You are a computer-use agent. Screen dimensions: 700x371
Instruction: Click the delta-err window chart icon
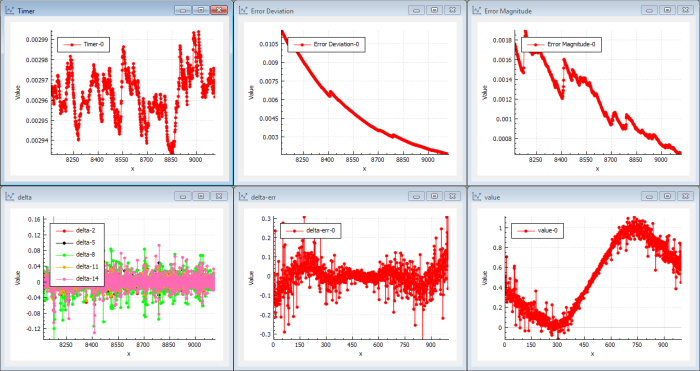[243, 196]
